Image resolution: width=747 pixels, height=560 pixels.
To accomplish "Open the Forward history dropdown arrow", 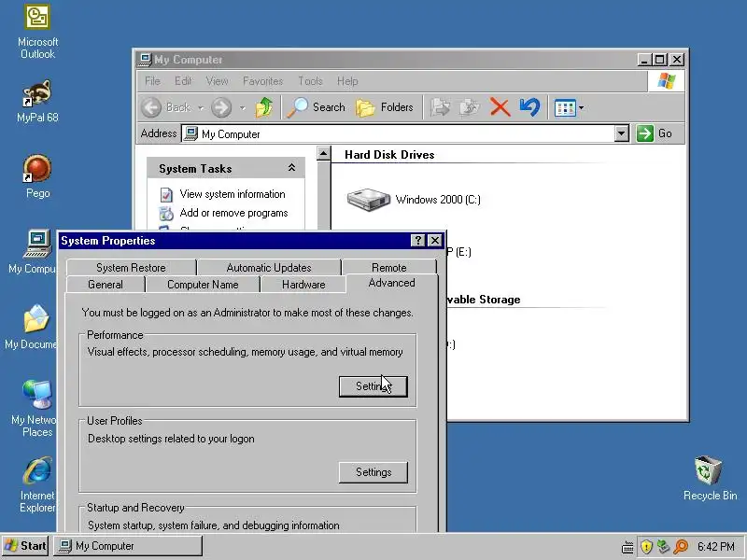I will (x=243, y=108).
